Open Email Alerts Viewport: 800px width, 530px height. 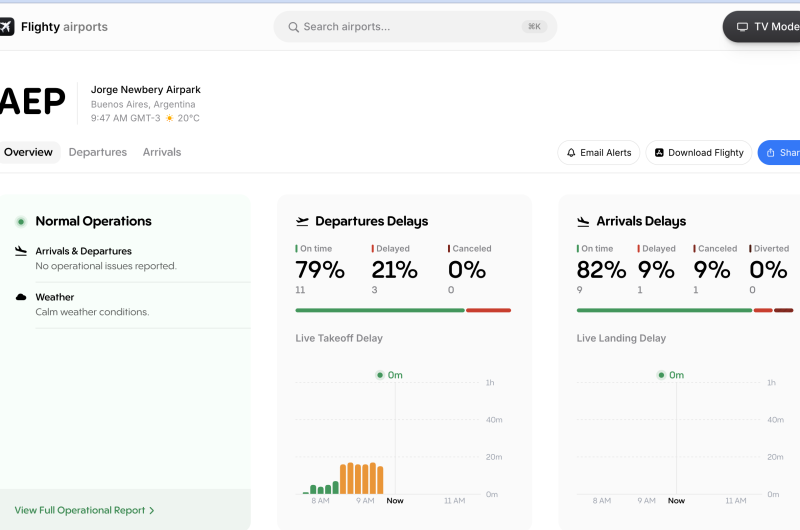(x=598, y=153)
